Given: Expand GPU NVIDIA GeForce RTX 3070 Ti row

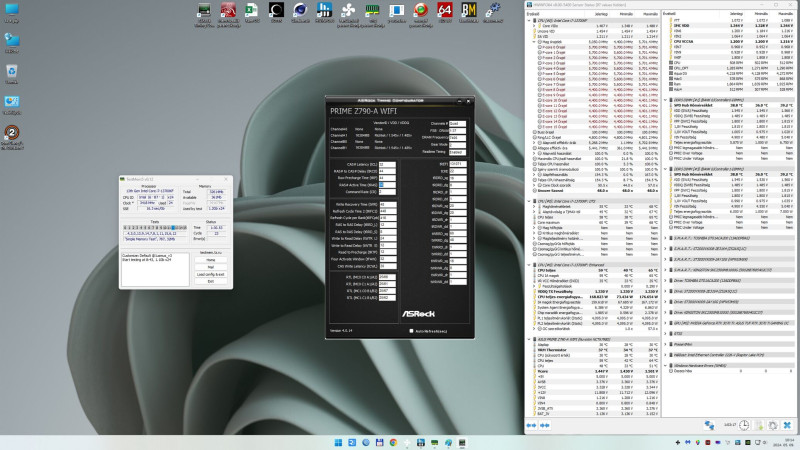Looking at the screenshot, I should click(666, 323).
